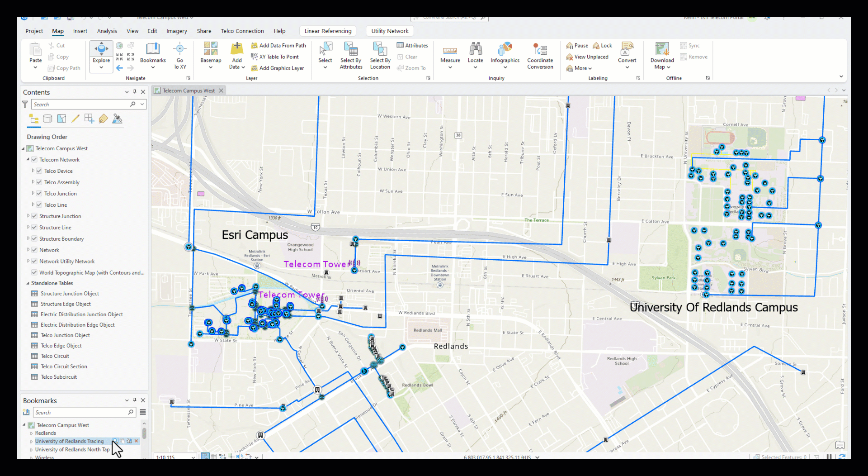Open the Linear Referencing tab
This screenshot has height=476, width=868.
pyautogui.click(x=328, y=31)
